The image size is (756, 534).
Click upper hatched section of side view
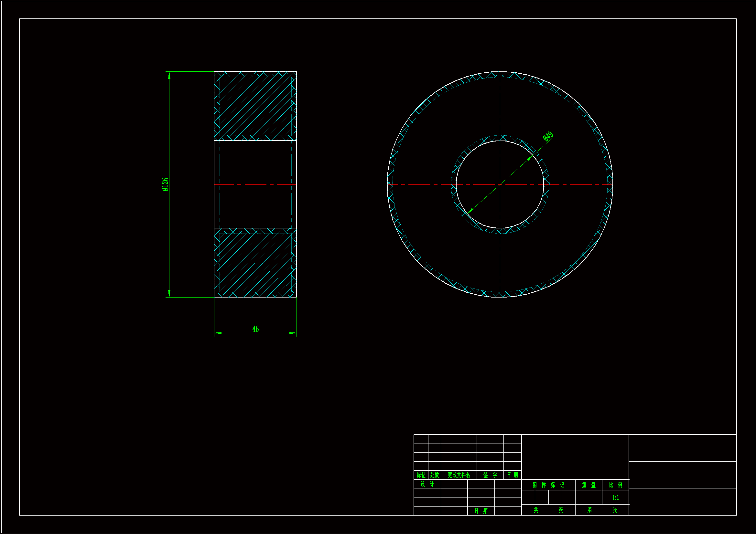[x=255, y=106]
